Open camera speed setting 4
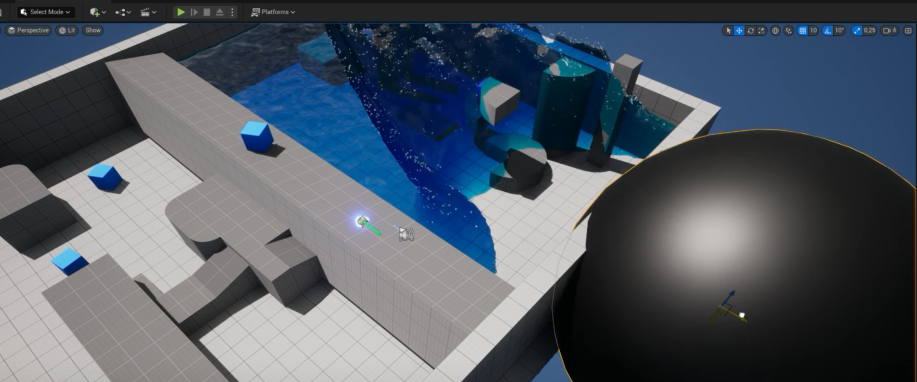917x382 pixels. coord(890,30)
